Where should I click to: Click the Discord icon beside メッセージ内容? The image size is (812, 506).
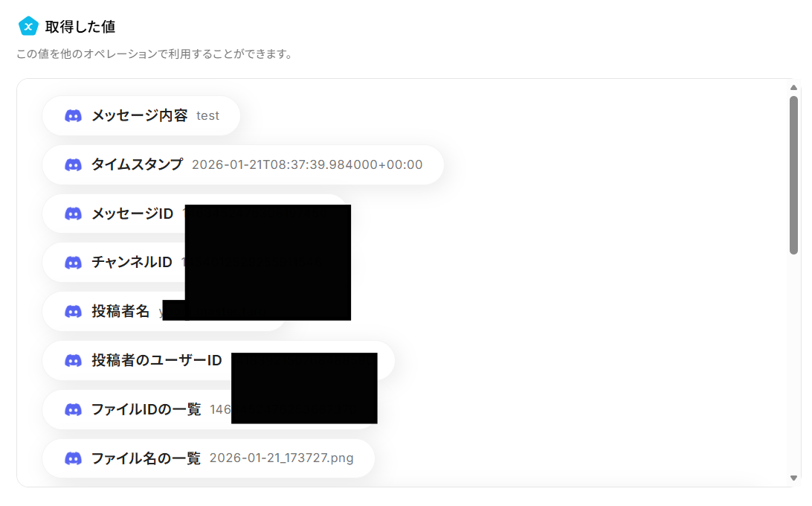[x=73, y=115]
